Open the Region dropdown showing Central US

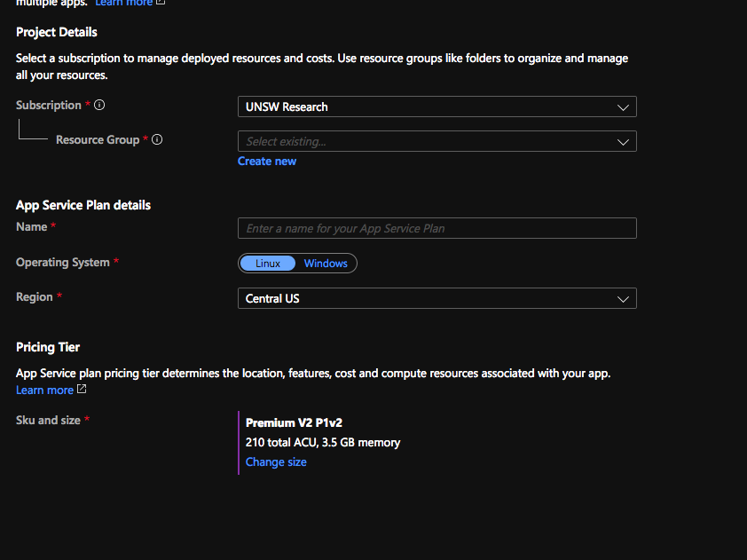(436, 298)
